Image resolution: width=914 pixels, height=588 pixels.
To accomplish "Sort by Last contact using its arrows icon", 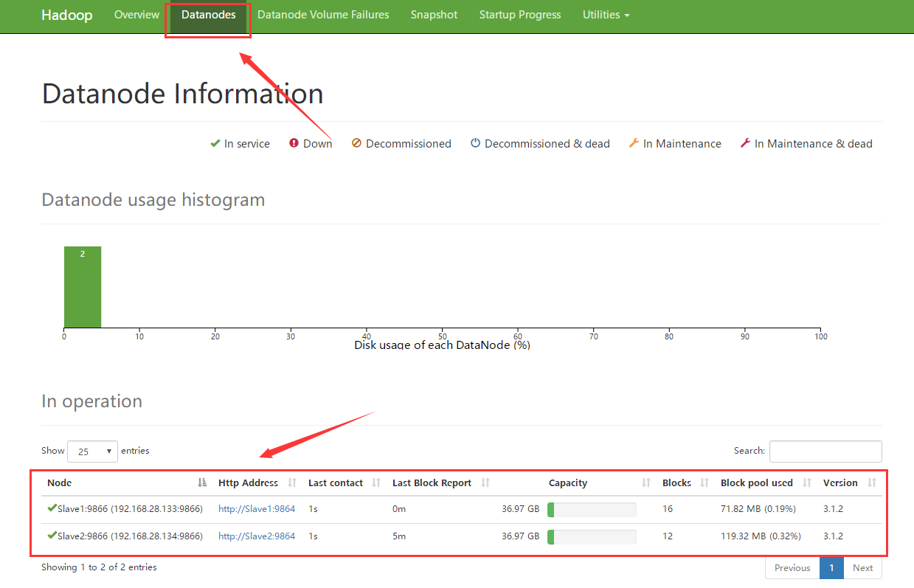I will [x=376, y=482].
